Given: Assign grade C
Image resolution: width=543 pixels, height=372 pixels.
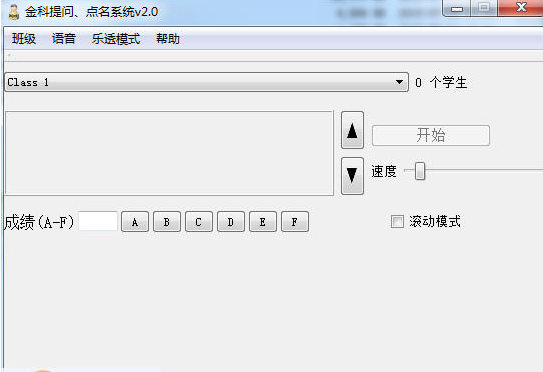Looking at the screenshot, I should click(199, 222).
